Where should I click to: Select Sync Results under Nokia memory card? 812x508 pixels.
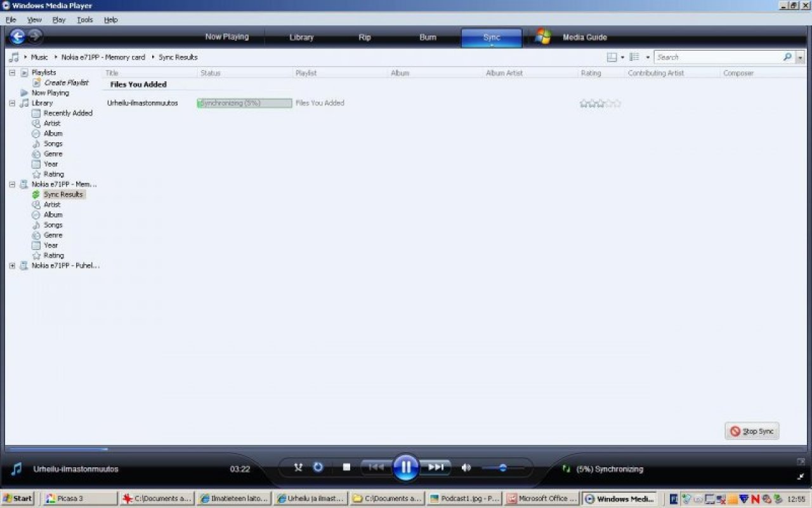point(63,194)
